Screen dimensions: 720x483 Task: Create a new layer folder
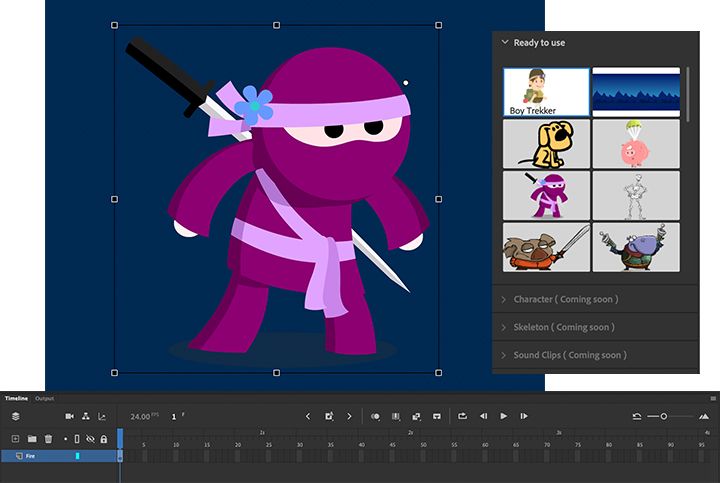point(32,439)
